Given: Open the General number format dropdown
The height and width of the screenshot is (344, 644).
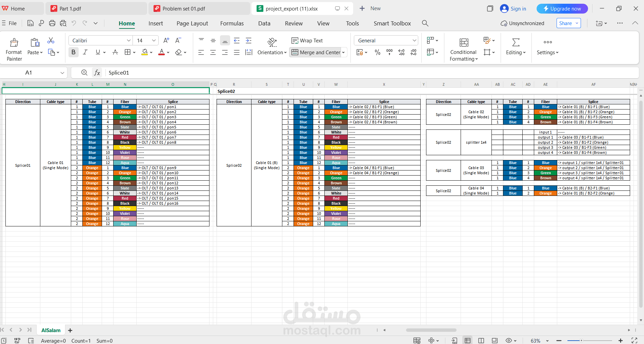Looking at the screenshot, I should click(x=414, y=40).
